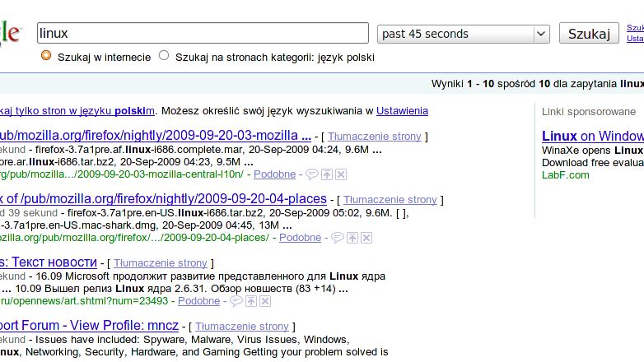Click the Google logo

click(x=11, y=33)
